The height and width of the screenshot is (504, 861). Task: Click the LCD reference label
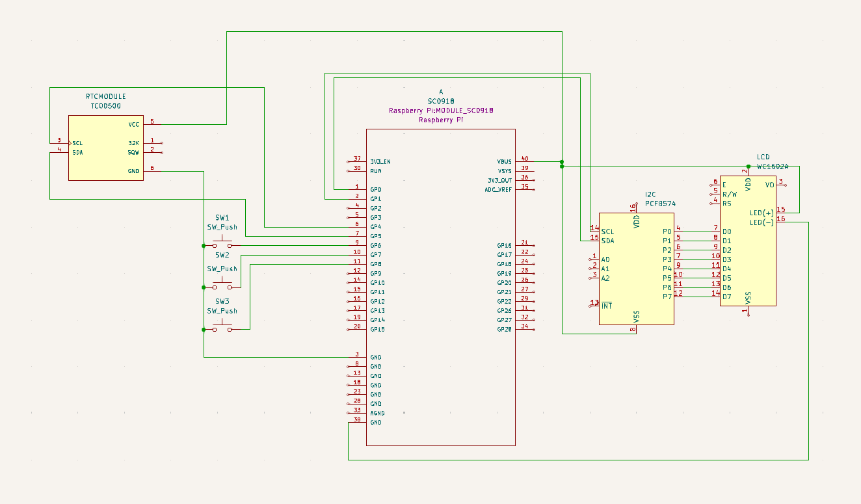(x=763, y=157)
